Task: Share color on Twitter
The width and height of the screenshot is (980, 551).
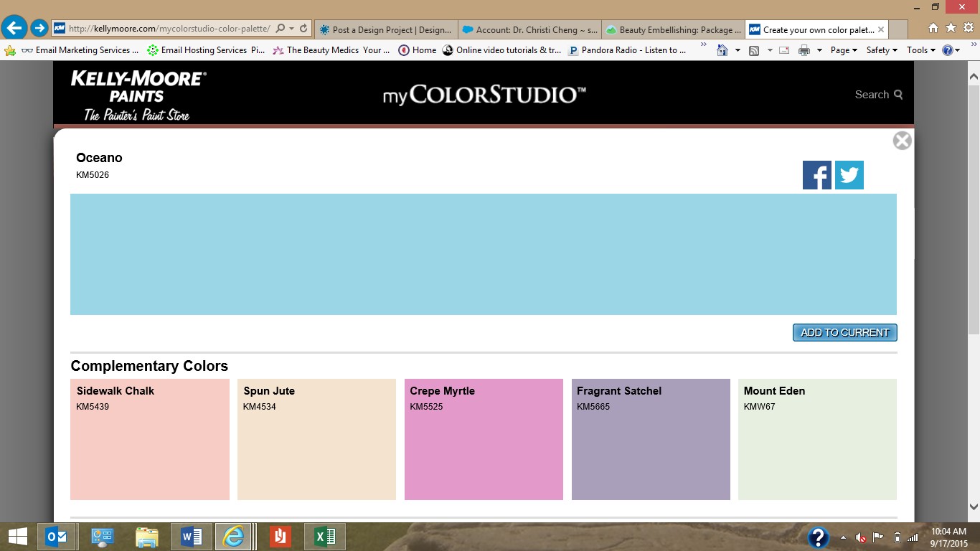Action: (849, 175)
